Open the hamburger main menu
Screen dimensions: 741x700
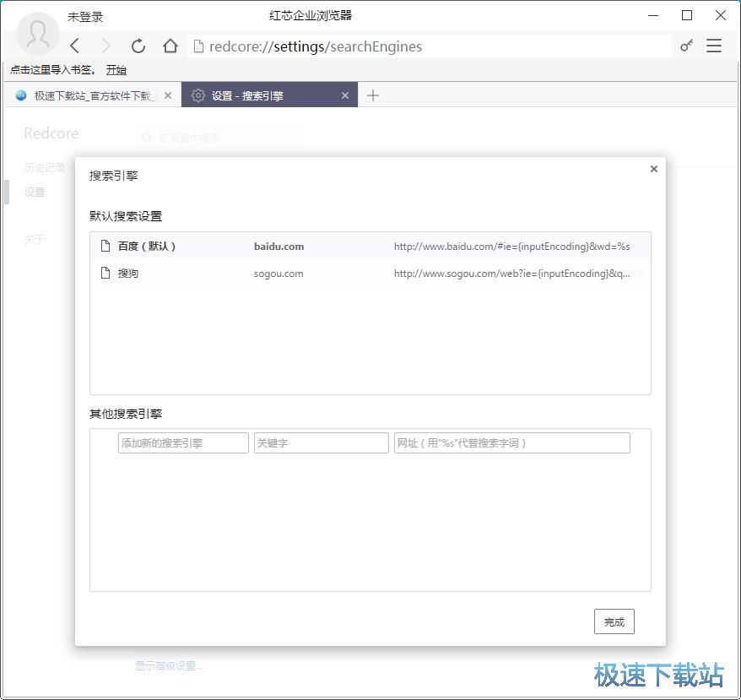click(x=714, y=46)
